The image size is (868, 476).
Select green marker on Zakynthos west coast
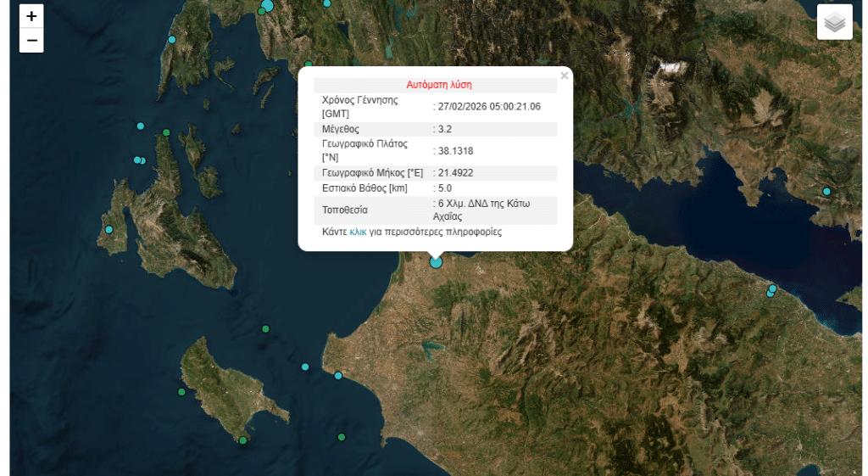181,392
